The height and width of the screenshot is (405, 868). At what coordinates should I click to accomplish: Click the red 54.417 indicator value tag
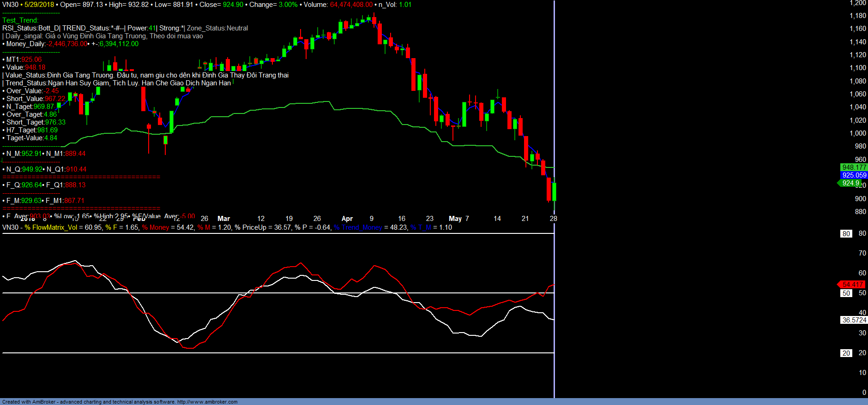[x=851, y=285]
